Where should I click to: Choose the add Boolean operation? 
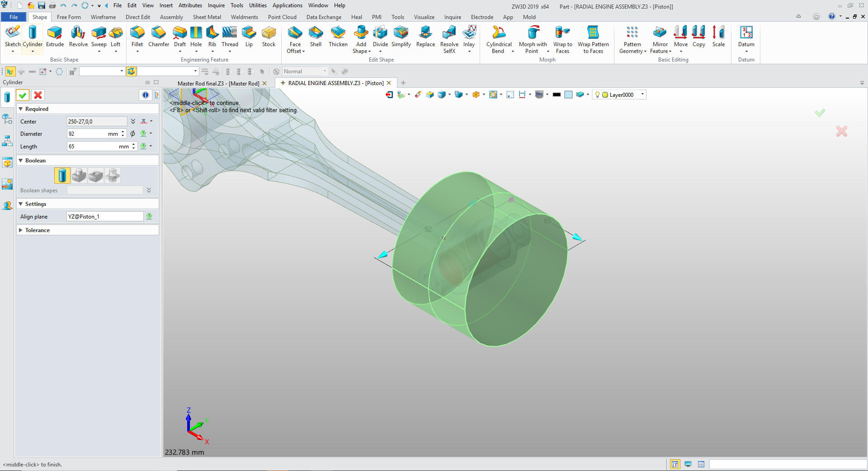tap(79, 176)
